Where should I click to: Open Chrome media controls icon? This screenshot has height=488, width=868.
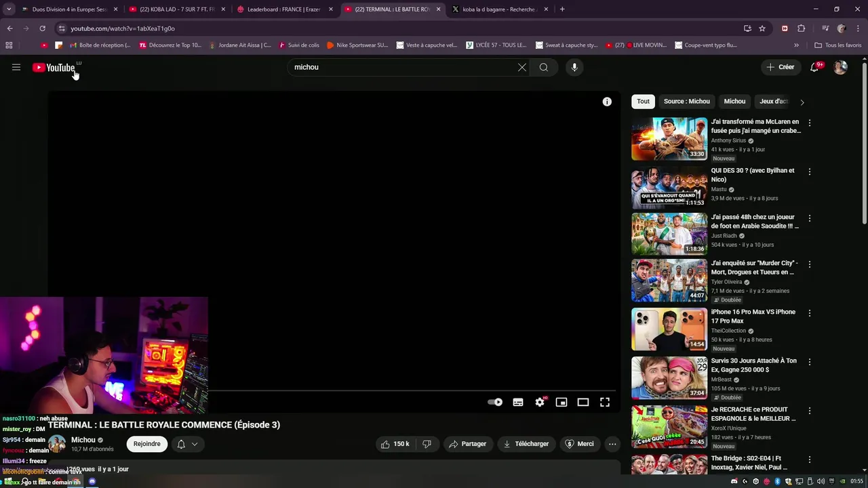pyautogui.click(x=825, y=28)
